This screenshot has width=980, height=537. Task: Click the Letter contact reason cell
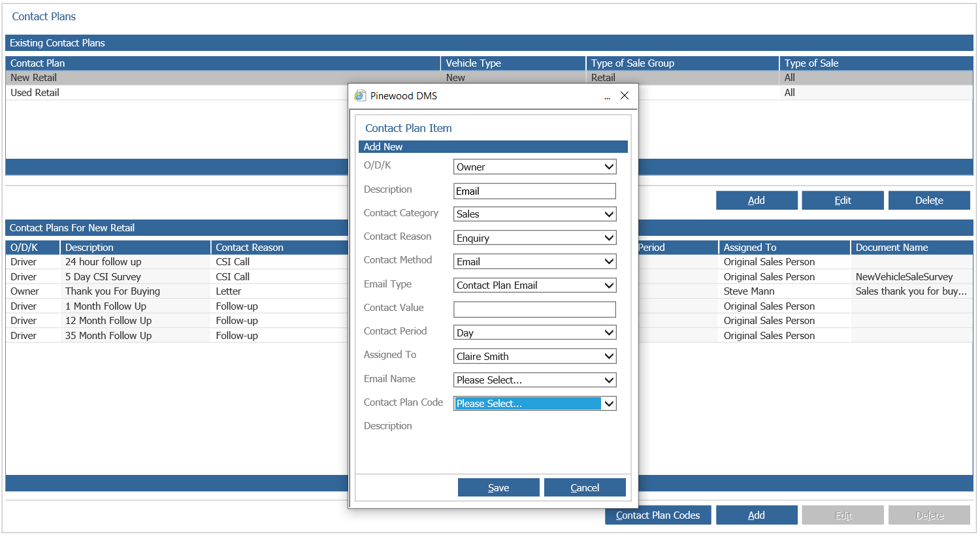[x=280, y=291]
